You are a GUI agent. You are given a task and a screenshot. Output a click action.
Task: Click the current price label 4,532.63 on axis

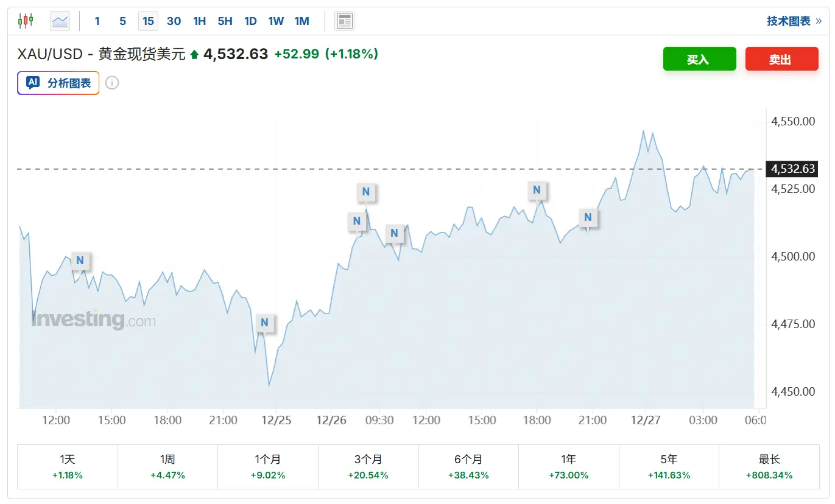click(793, 169)
